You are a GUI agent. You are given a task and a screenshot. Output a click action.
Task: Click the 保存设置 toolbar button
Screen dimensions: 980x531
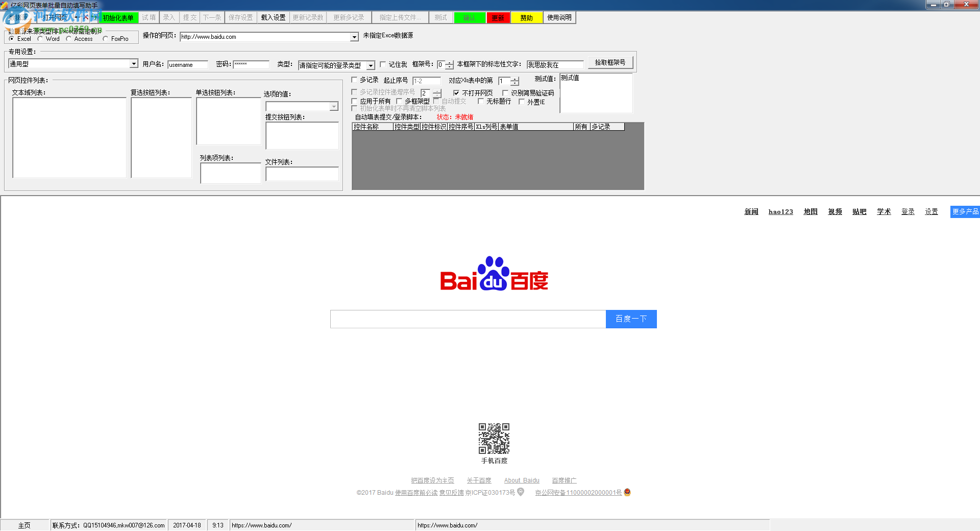240,17
